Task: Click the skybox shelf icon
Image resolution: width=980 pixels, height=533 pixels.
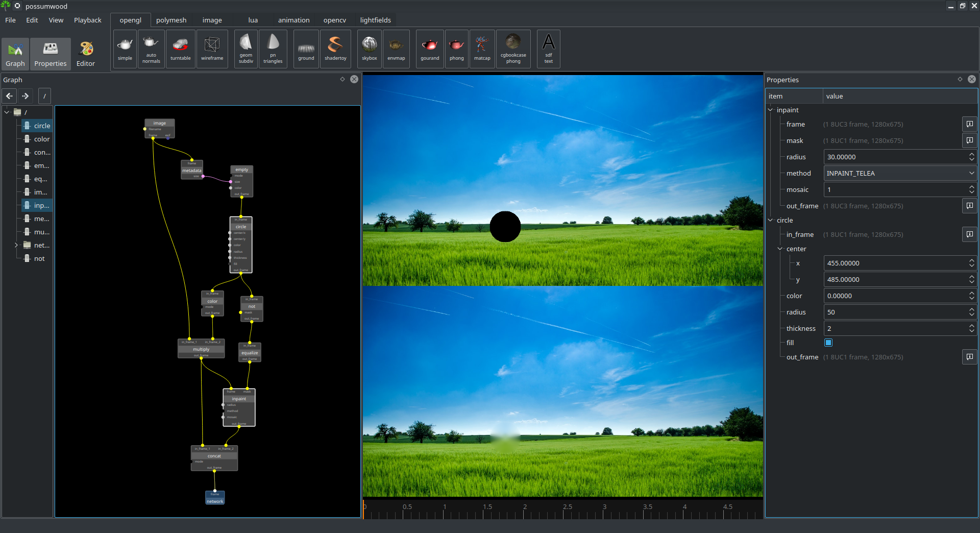Action: pyautogui.click(x=370, y=49)
